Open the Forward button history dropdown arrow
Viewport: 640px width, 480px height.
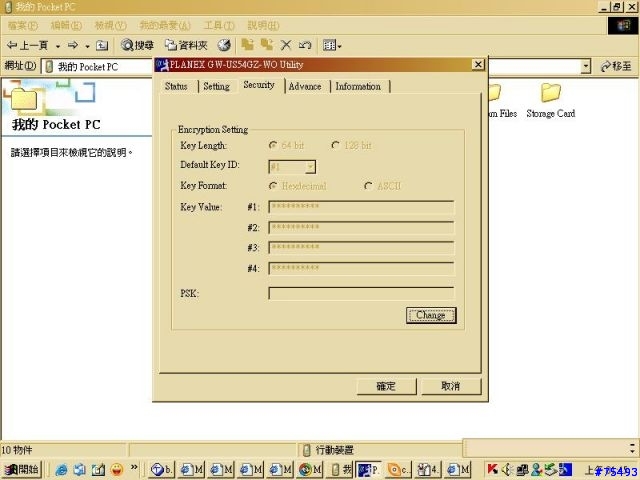(x=87, y=46)
